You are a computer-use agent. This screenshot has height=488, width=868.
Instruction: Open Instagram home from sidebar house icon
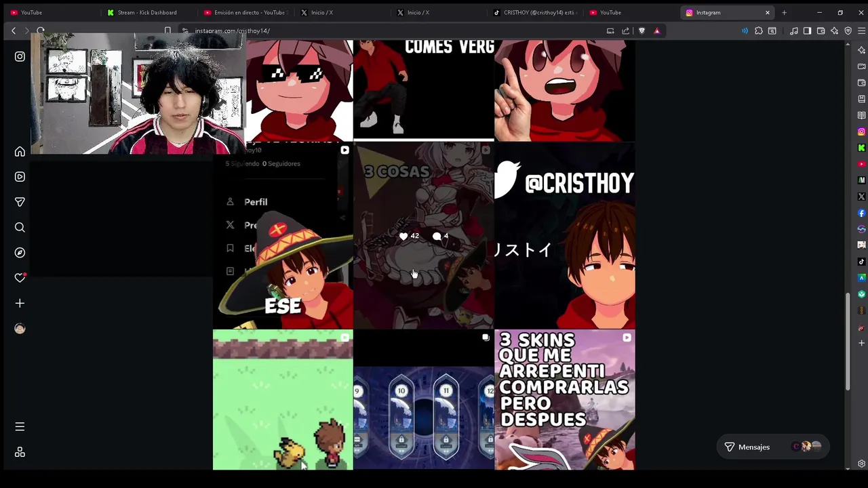(20, 152)
